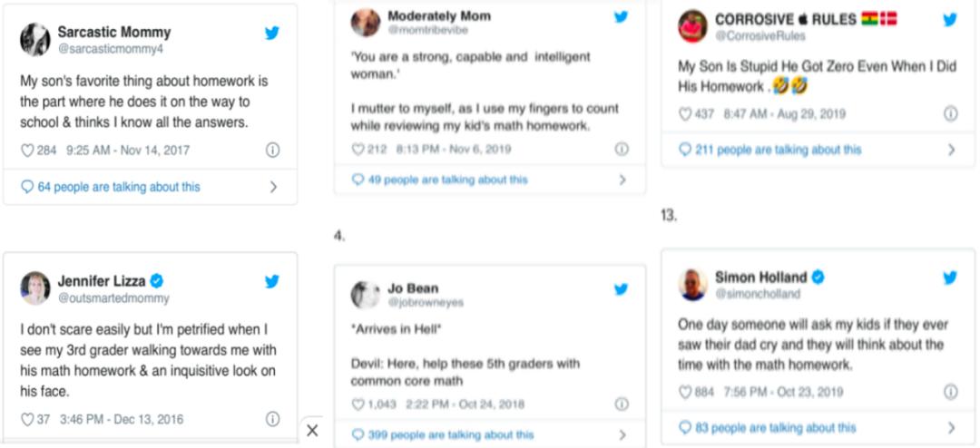This screenshot has width=980, height=448.
Task: Click Twitter bird icon on Moderately Mom tweet
Action: point(621,16)
